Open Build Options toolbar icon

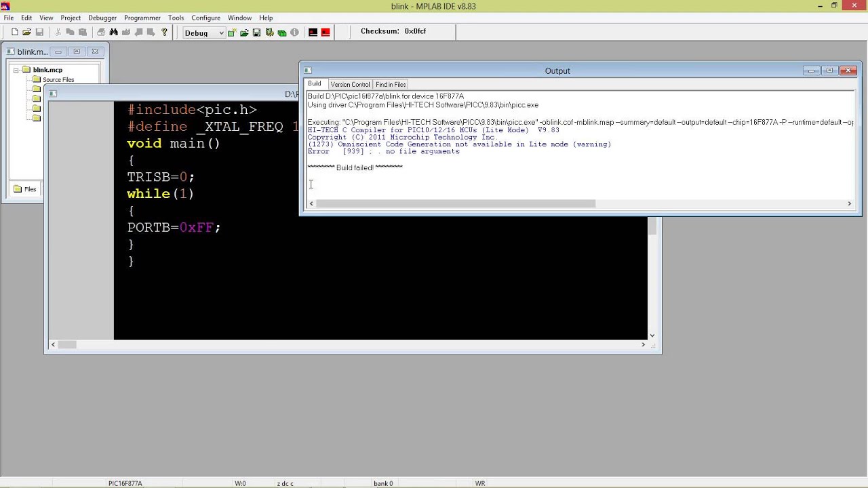pos(269,32)
